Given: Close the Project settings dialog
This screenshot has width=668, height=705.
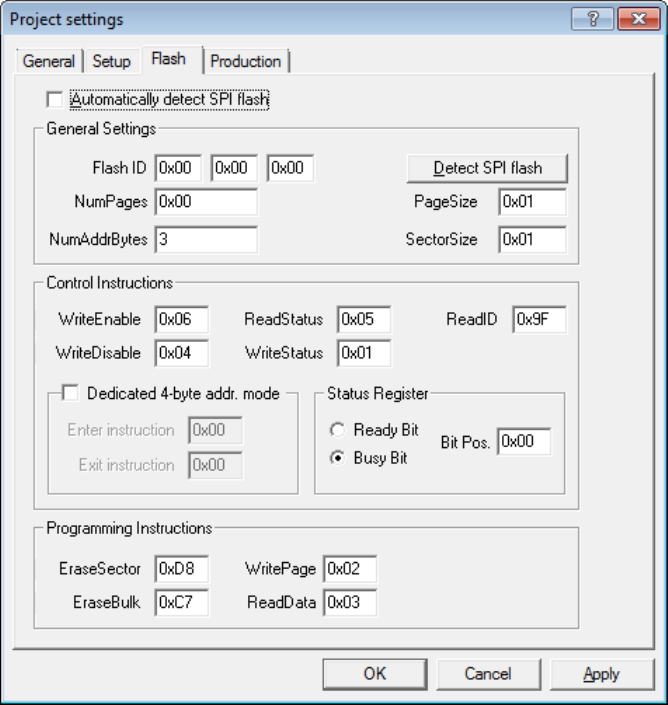Looking at the screenshot, I should [x=636, y=19].
